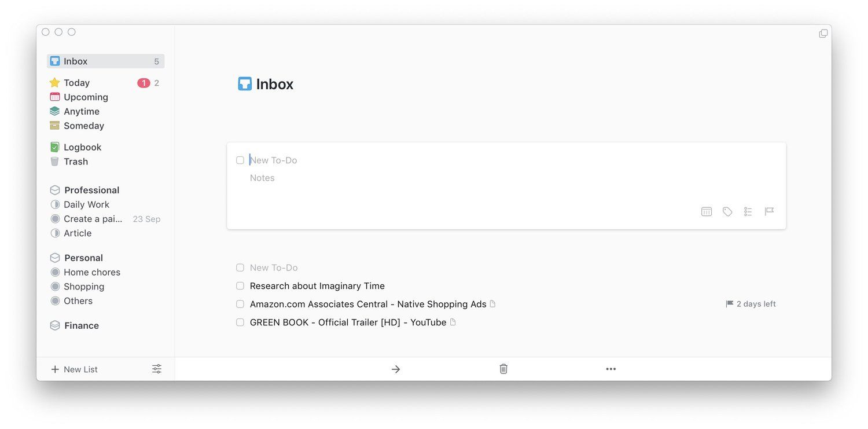Collapse the Professional area in sidebar
Image resolution: width=868 pixels, height=429 pixels.
(91, 190)
